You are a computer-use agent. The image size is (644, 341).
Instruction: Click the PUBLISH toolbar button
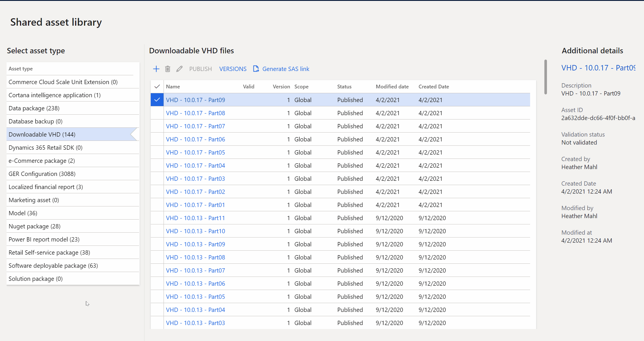(200, 69)
